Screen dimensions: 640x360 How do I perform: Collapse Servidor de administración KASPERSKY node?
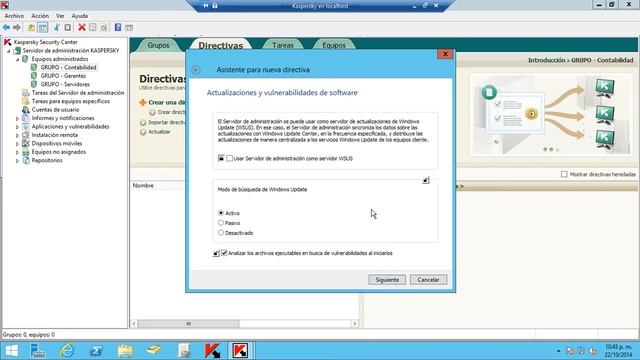point(9,51)
